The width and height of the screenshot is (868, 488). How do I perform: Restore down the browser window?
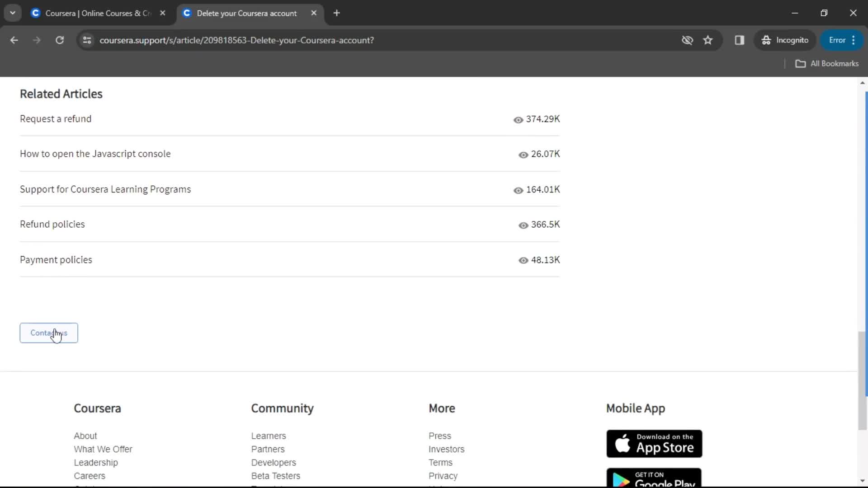point(824,13)
